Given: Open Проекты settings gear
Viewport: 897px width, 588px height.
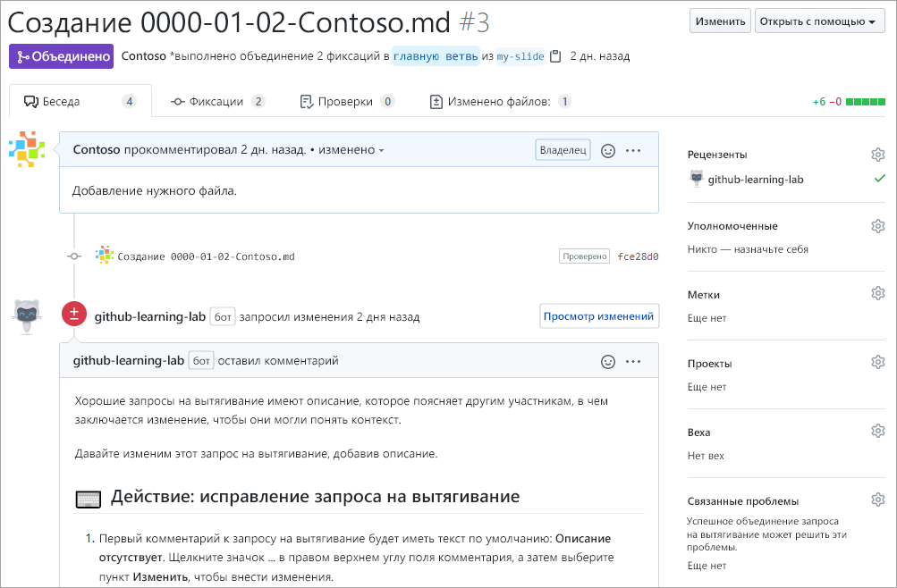Looking at the screenshot, I should pyautogui.click(x=877, y=362).
